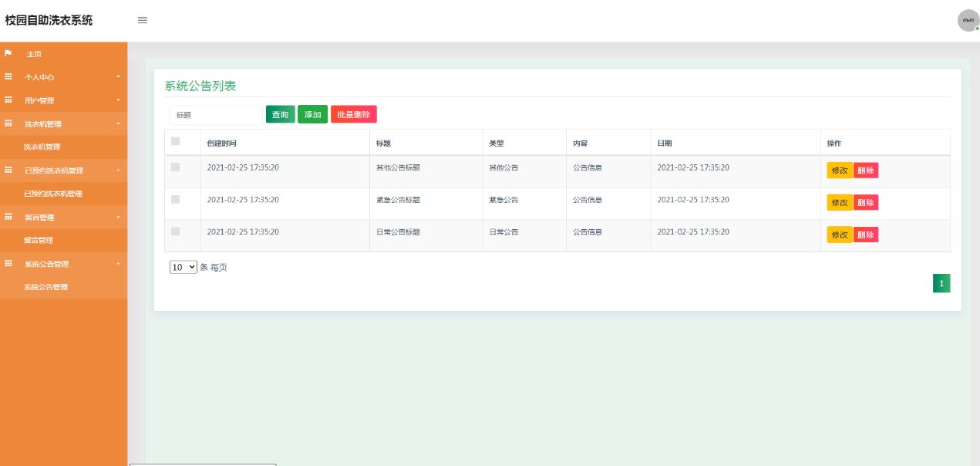This screenshot has width=980, height=466.
Task: Click 修改 for the 其他公告标题 row
Action: (840, 171)
